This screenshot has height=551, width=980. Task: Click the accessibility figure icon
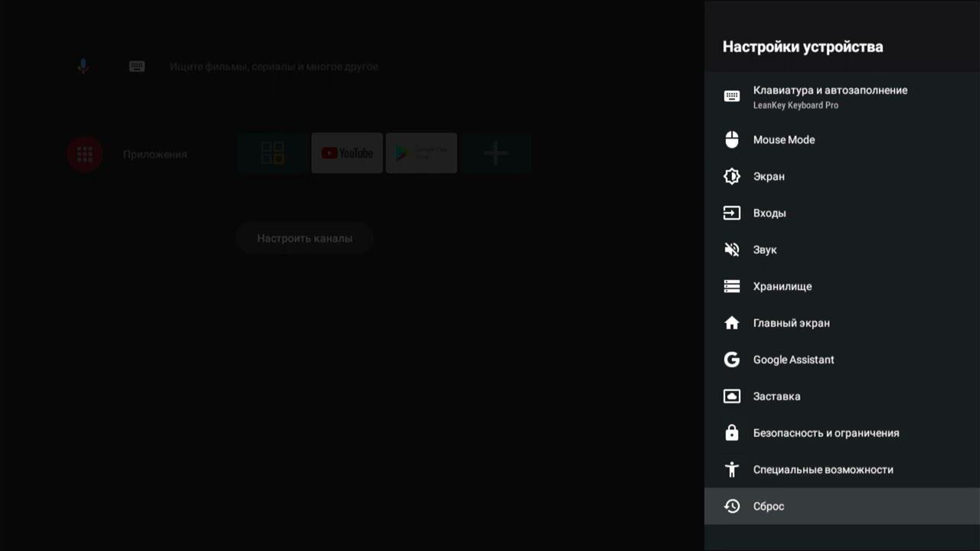[x=732, y=469]
